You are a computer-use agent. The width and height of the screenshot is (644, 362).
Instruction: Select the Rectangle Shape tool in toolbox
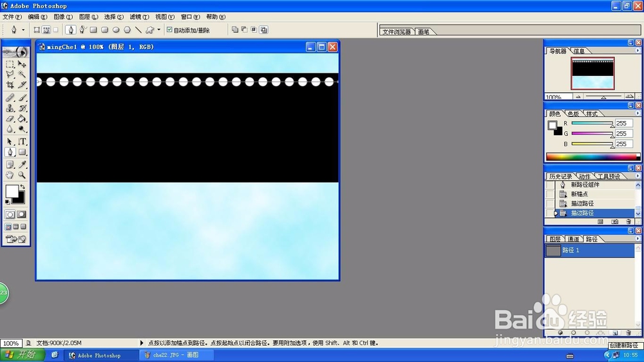pyautogui.click(x=22, y=152)
